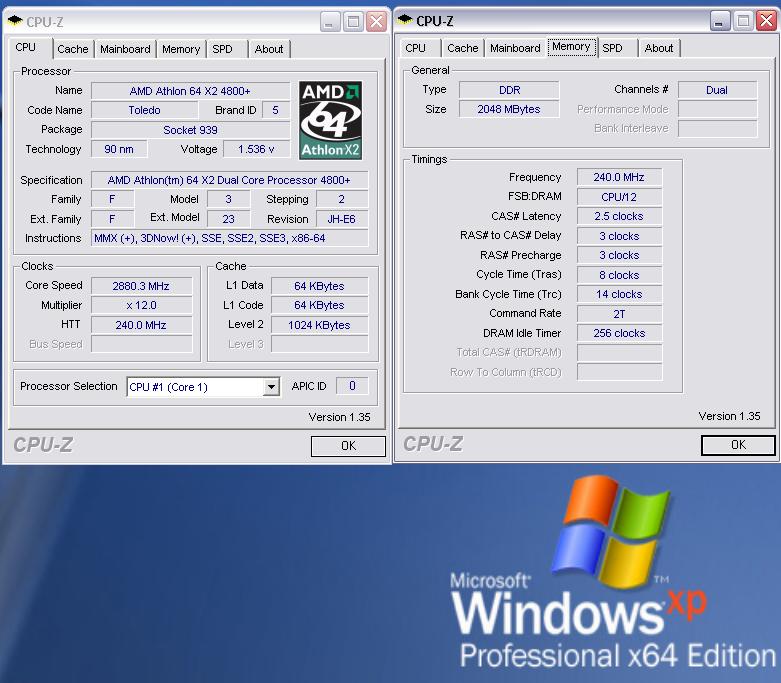This screenshot has height=683, width=781.
Task: Click the CPU-Z chip icon in right window title
Action: point(405,20)
